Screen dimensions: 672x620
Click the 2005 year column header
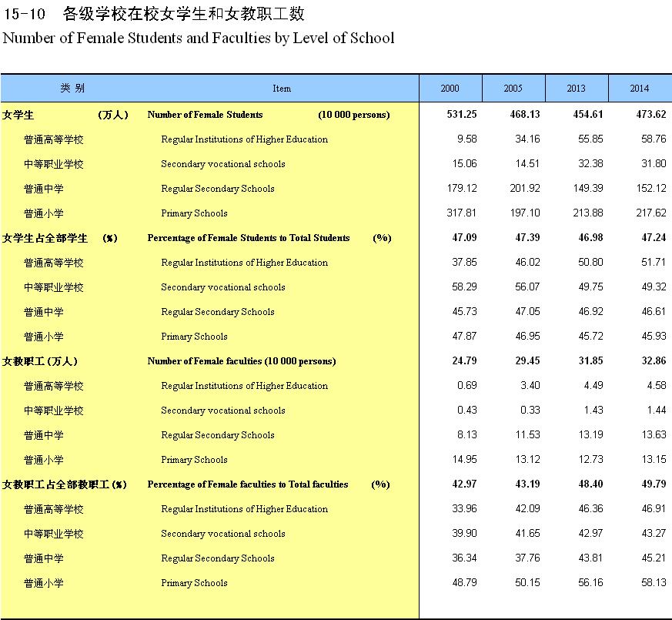pyautogui.click(x=513, y=89)
